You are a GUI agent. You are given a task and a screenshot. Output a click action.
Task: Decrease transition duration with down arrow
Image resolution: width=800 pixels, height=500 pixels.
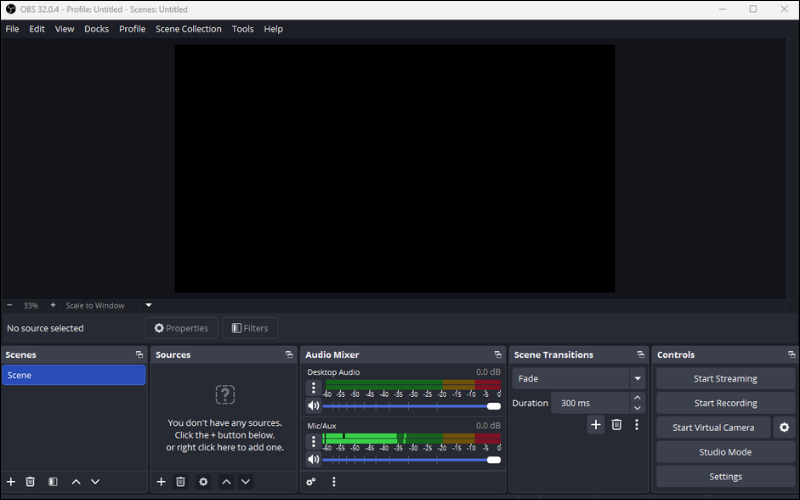pyautogui.click(x=637, y=408)
